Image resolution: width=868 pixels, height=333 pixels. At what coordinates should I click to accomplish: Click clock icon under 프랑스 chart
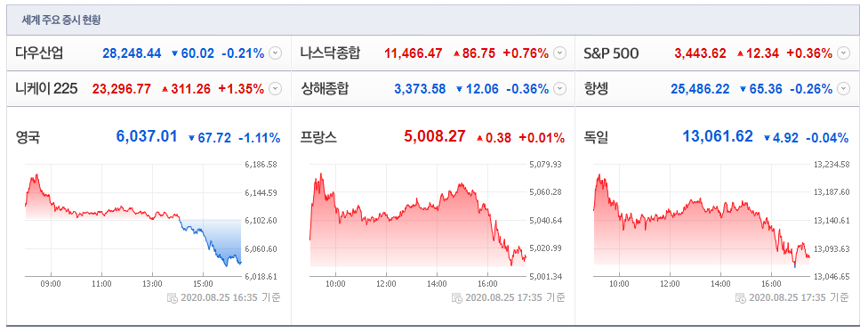point(457,297)
